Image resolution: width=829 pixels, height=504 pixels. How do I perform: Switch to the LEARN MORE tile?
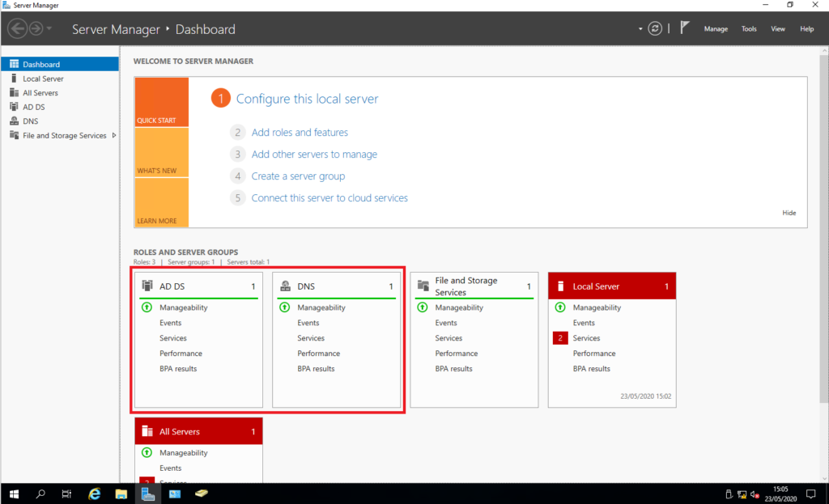(162, 203)
